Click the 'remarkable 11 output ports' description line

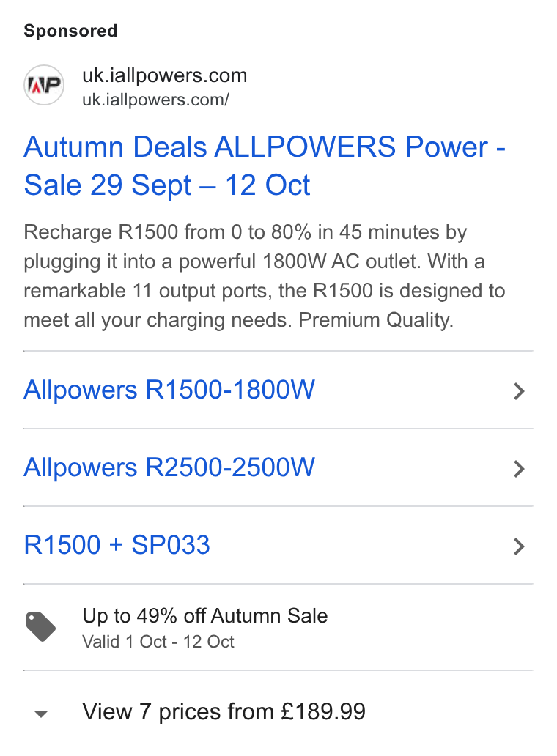pos(265,292)
